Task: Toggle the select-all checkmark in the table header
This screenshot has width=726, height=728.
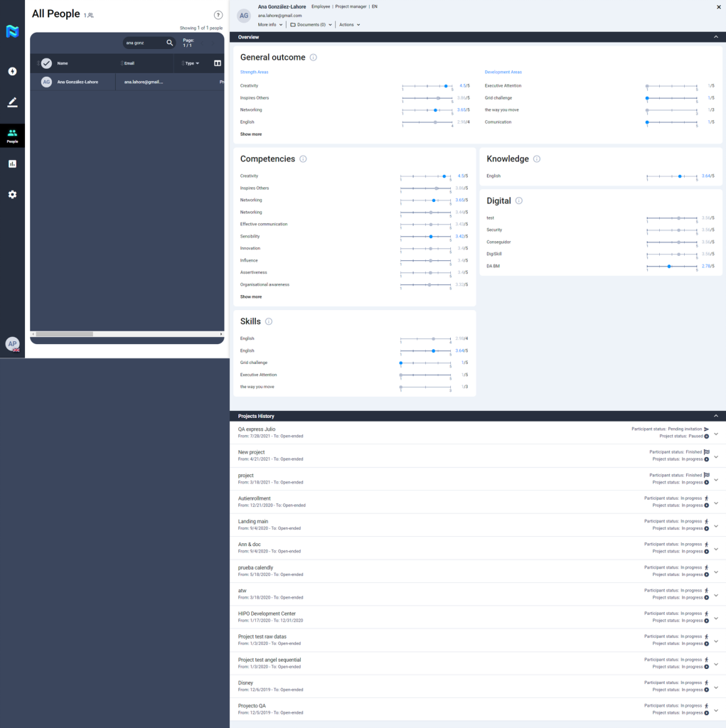Action: pyautogui.click(x=46, y=63)
